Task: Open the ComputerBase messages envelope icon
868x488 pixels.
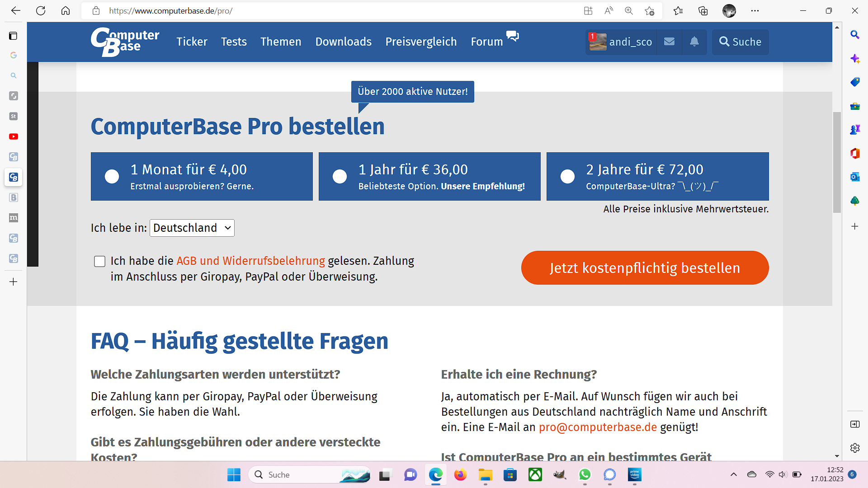Action: pyautogui.click(x=669, y=42)
